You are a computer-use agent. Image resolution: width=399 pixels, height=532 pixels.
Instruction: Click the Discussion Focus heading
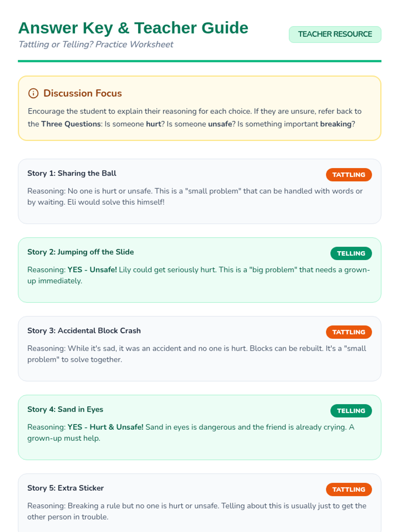[82, 93]
